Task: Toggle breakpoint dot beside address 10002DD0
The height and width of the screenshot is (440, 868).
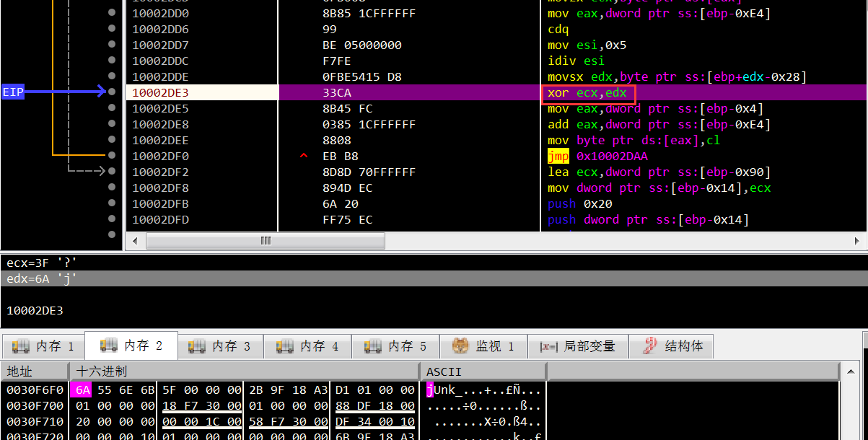Action: [x=112, y=13]
